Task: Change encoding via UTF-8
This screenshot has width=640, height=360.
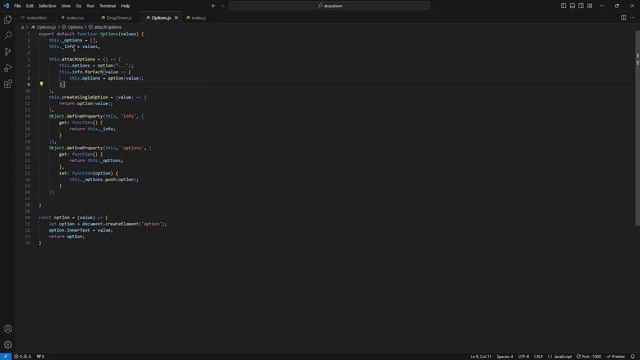Action: 523,356
